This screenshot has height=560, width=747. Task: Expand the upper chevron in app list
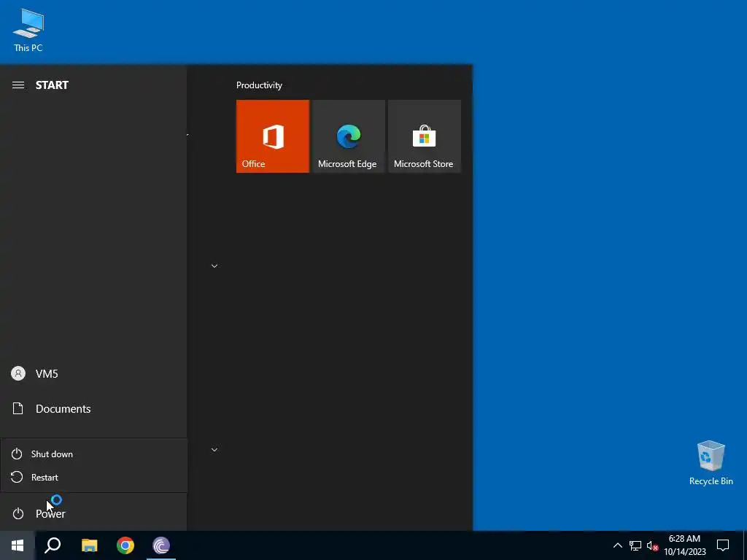coord(214,266)
